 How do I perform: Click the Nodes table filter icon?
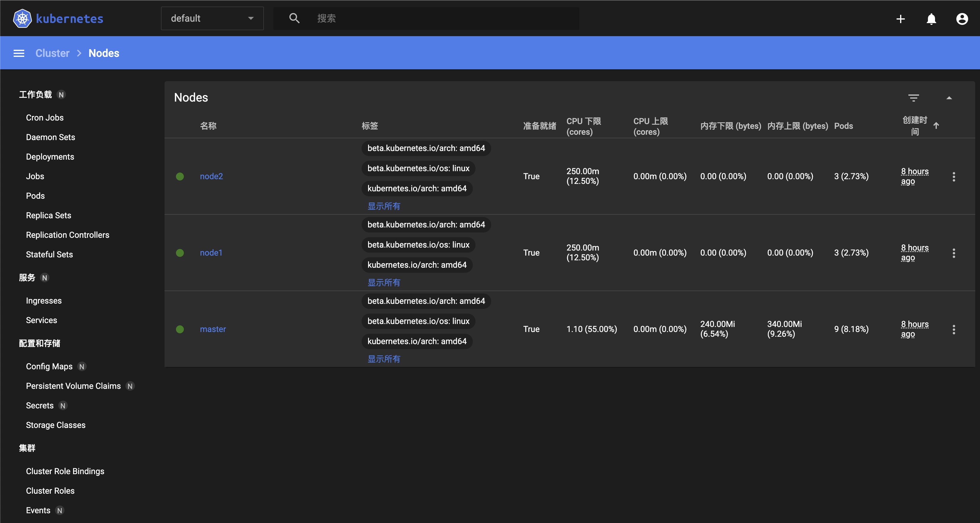[x=913, y=98]
